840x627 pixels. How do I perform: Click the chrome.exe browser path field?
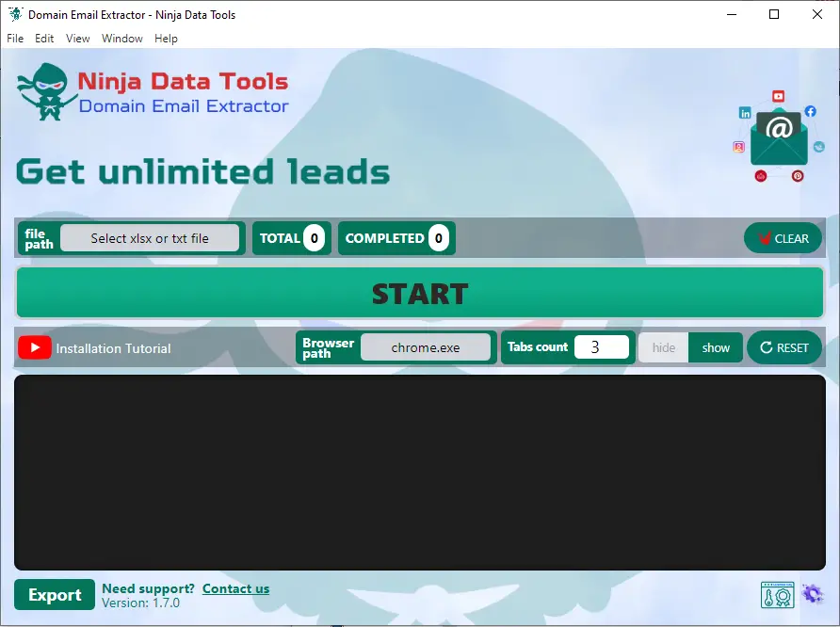426,347
